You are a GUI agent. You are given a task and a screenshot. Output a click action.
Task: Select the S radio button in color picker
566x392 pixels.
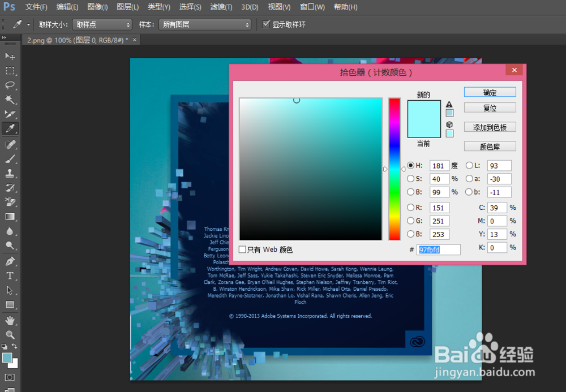point(410,179)
